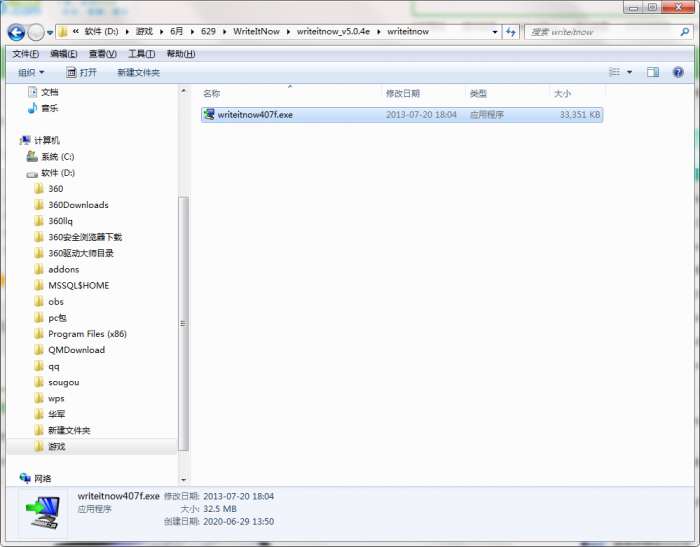The height and width of the screenshot is (547, 700).
Task: Expand the arrow after WriteItNow breadcrumb
Action: pos(288,32)
